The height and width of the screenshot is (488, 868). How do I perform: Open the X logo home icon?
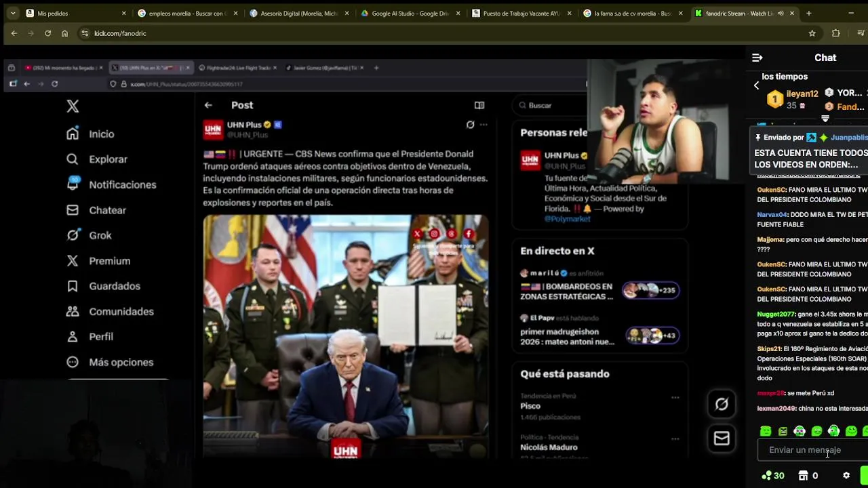coord(73,106)
